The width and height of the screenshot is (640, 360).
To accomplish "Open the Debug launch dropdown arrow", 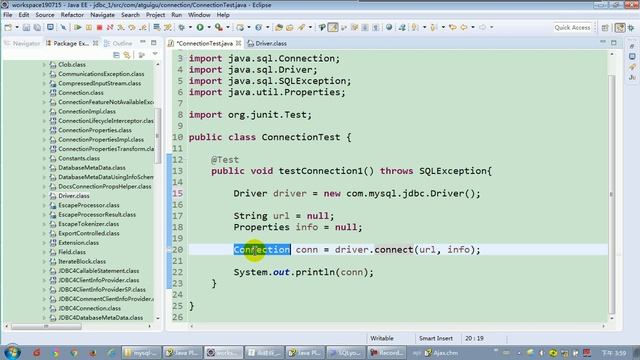I will (x=190, y=27).
